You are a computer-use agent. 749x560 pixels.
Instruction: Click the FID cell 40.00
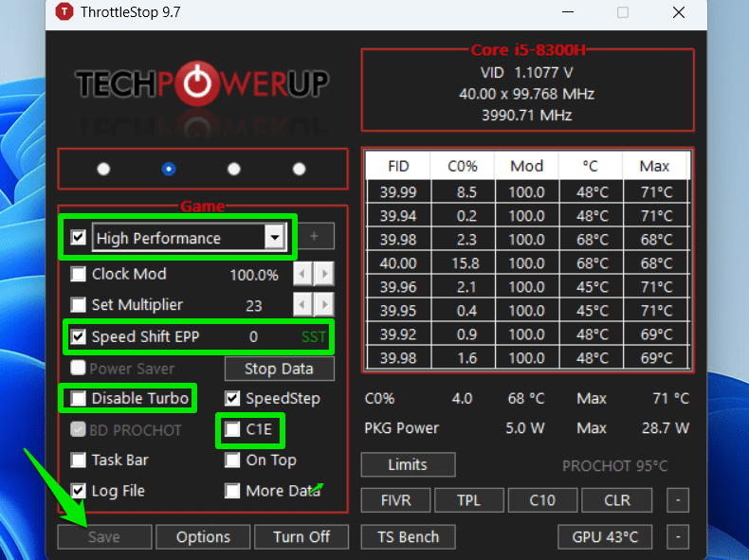[x=398, y=263]
